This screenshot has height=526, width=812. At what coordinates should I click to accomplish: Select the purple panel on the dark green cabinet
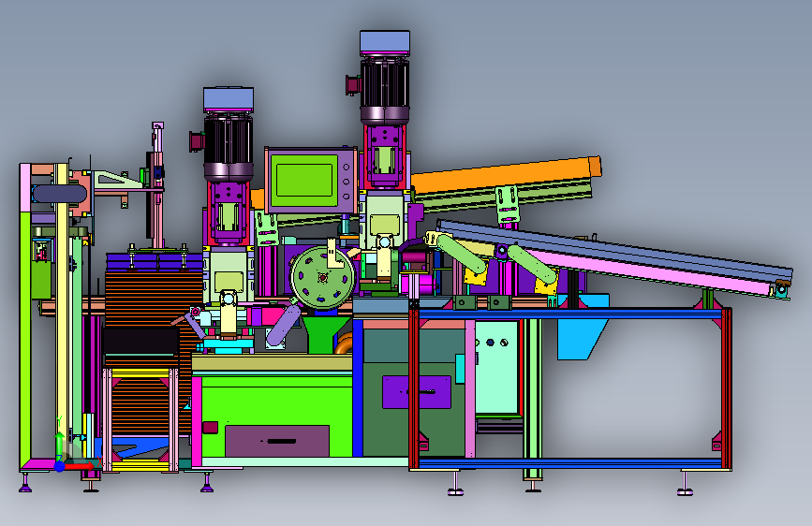tap(417, 392)
